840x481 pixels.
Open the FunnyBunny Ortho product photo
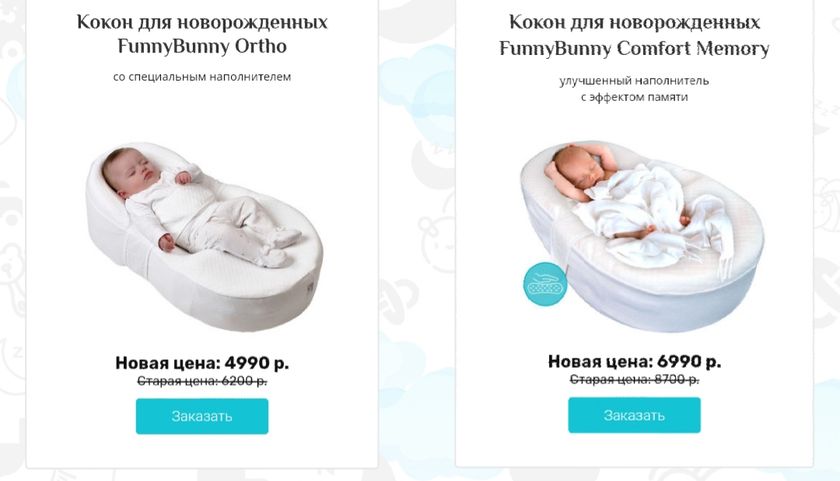pyautogui.click(x=204, y=237)
